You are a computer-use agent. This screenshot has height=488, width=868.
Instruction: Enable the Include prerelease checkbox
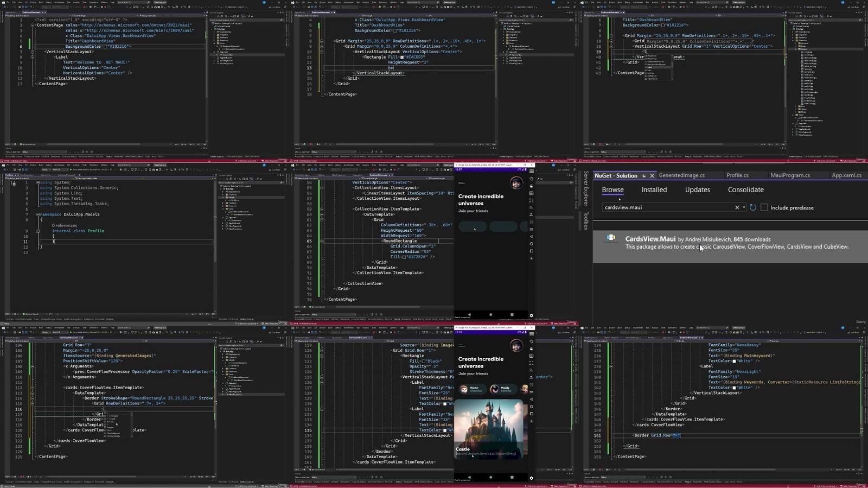[x=764, y=207]
